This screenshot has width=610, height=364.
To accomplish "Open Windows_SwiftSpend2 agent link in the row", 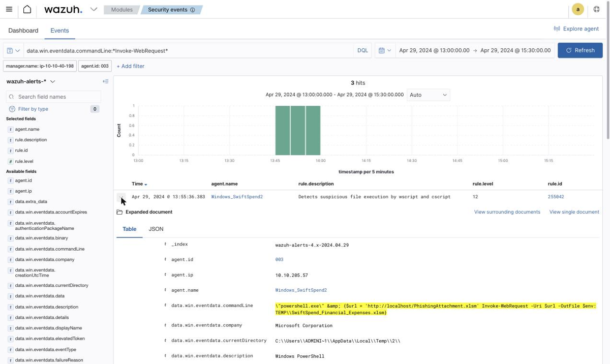I will click(237, 197).
